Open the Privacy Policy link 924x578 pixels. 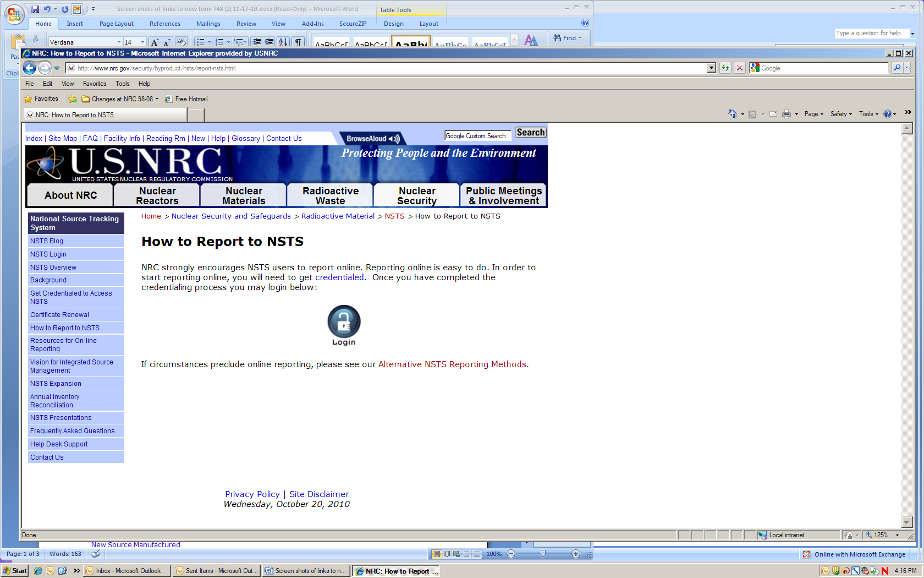click(252, 494)
